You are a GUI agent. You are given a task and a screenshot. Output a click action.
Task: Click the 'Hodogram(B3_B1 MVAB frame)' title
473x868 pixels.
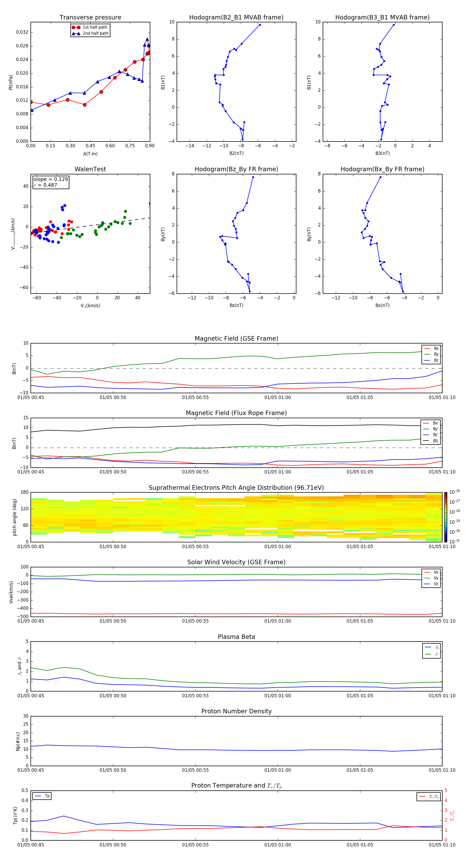[382, 18]
